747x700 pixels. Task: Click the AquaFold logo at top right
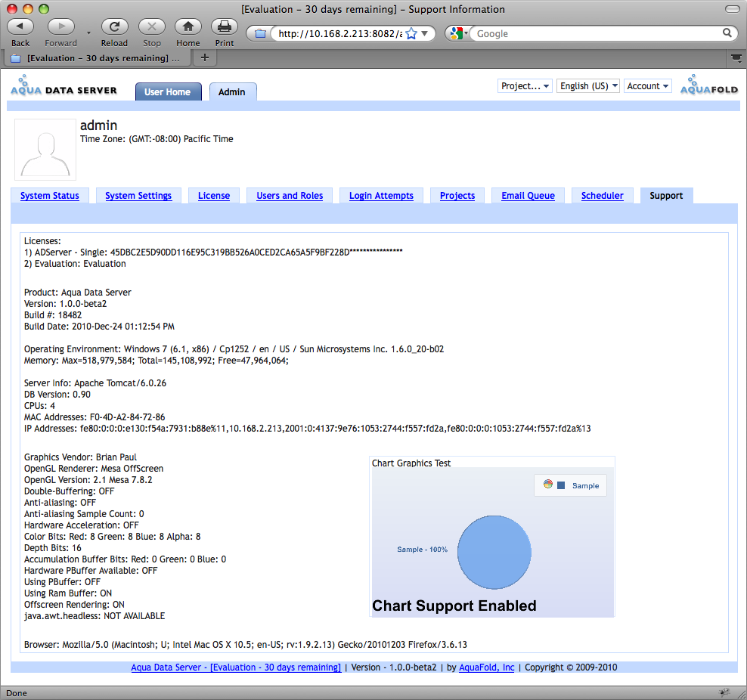(709, 85)
